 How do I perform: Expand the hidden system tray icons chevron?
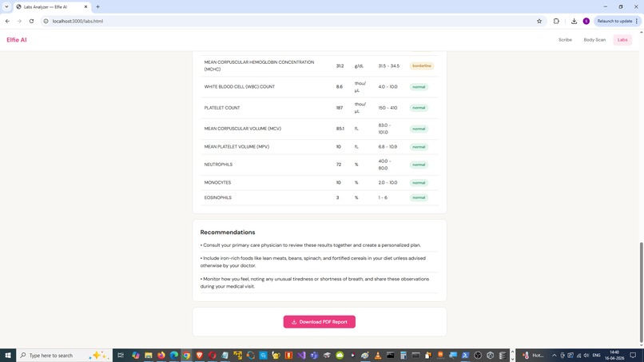(x=554, y=355)
